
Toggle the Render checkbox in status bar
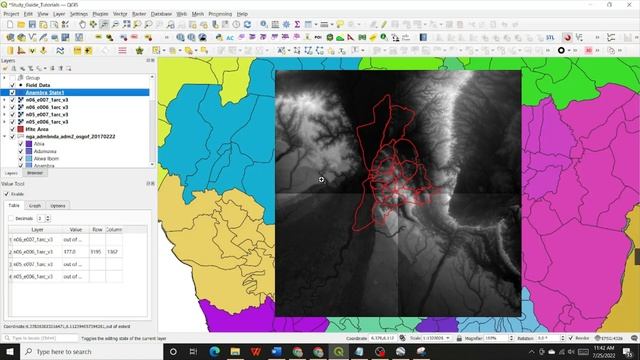coord(571,338)
